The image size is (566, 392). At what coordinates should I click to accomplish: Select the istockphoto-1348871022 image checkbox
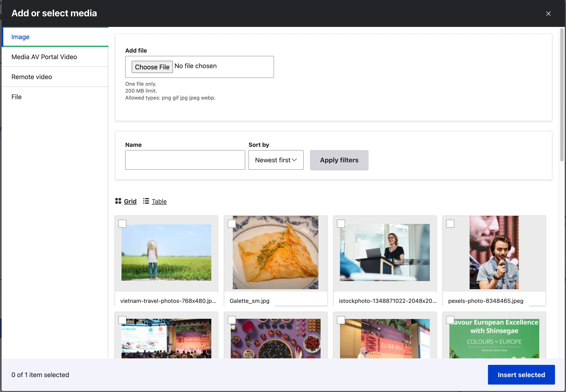click(341, 224)
